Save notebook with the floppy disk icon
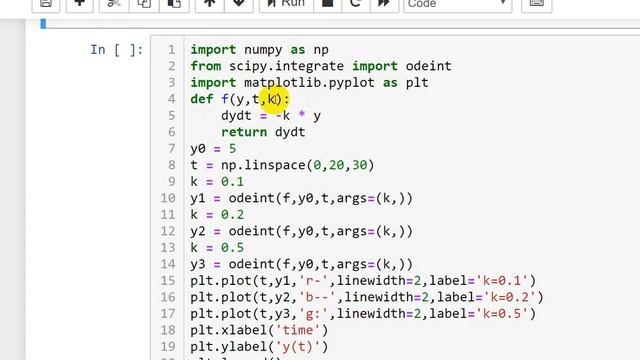 pyautogui.click(x=46, y=4)
